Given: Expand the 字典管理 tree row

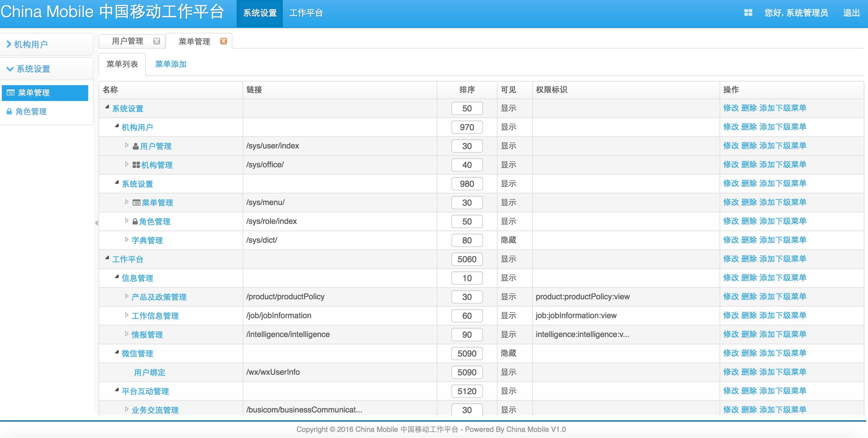Looking at the screenshot, I should [x=127, y=240].
